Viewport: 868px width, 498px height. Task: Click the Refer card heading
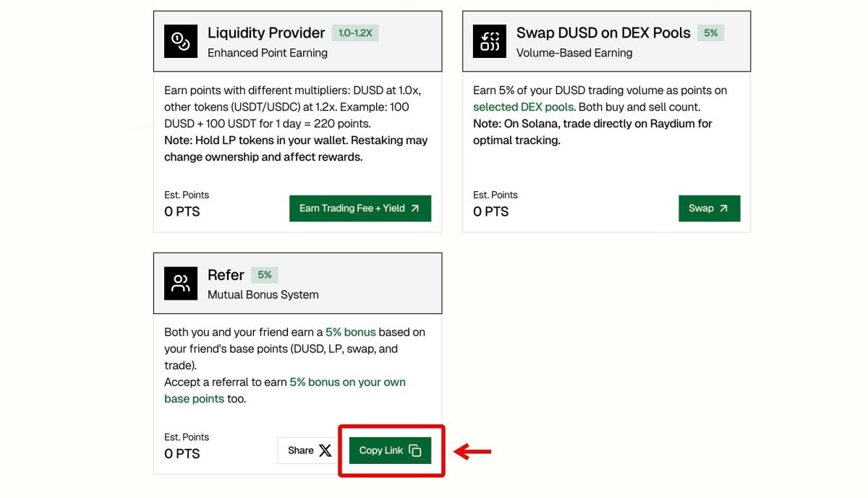(226, 275)
